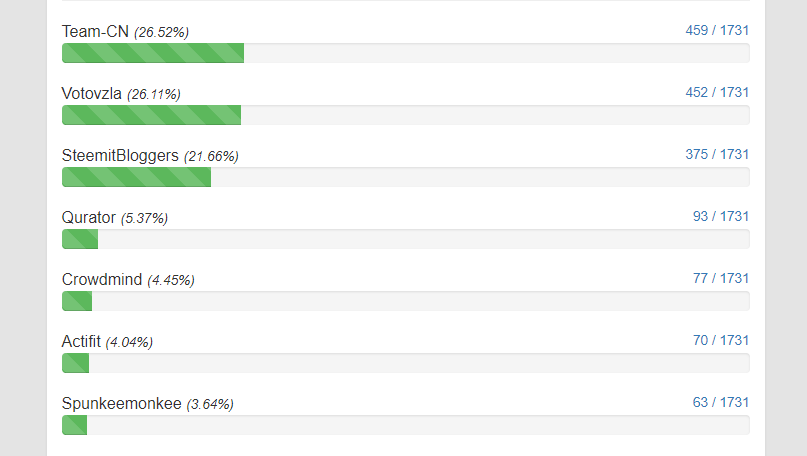Viewport: 807px width, 456px height.
Task: Select the Actifit poll option label
Action: point(81,341)
